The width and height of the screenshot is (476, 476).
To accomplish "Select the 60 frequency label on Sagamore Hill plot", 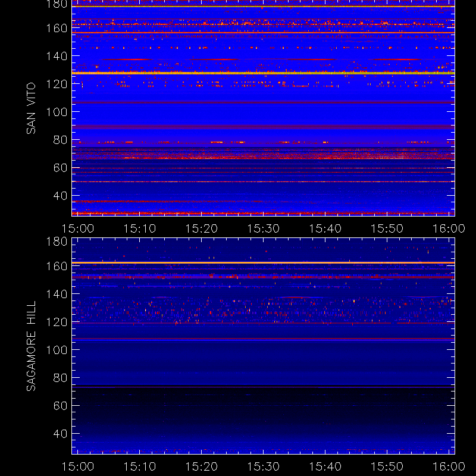I will click(x=60, y=406).
